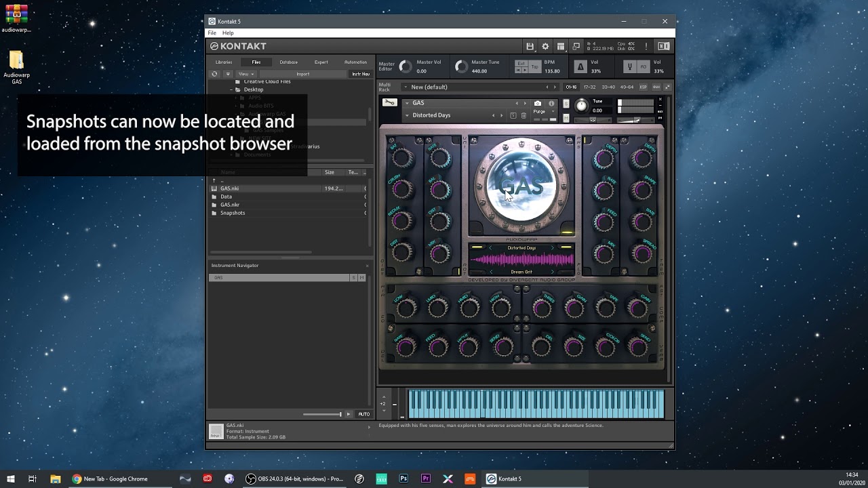Delete snapshot with trash icon
The image size is (868, 488).
pos(524,115)
